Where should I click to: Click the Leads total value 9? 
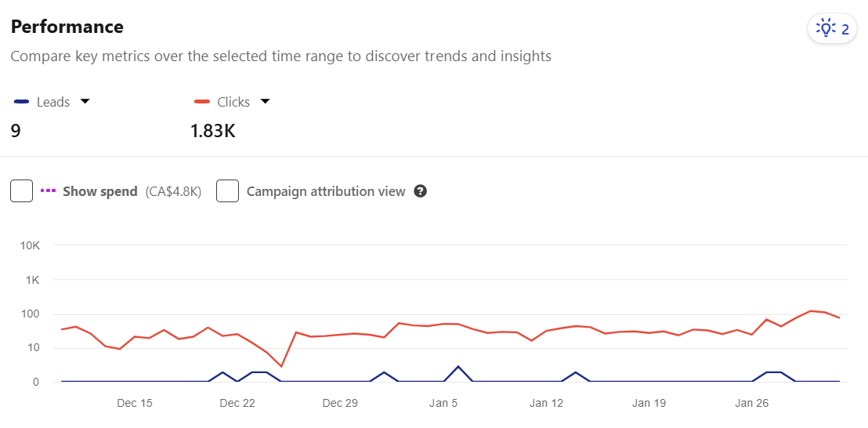[16, 131]
